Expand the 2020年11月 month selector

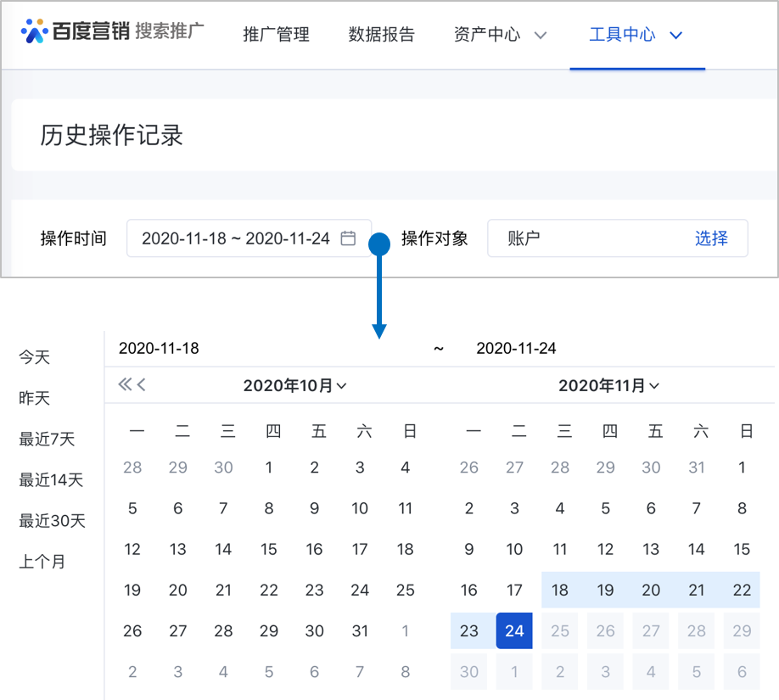(608, 386)
